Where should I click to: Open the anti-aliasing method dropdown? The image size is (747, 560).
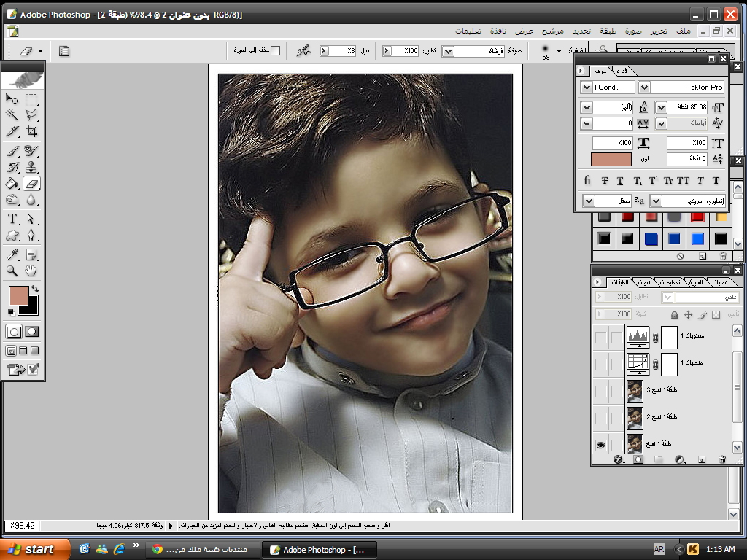pyautogui.click(x=589, y=201)
